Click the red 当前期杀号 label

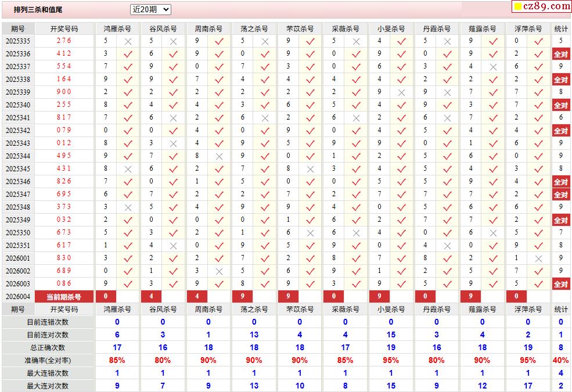64,297
